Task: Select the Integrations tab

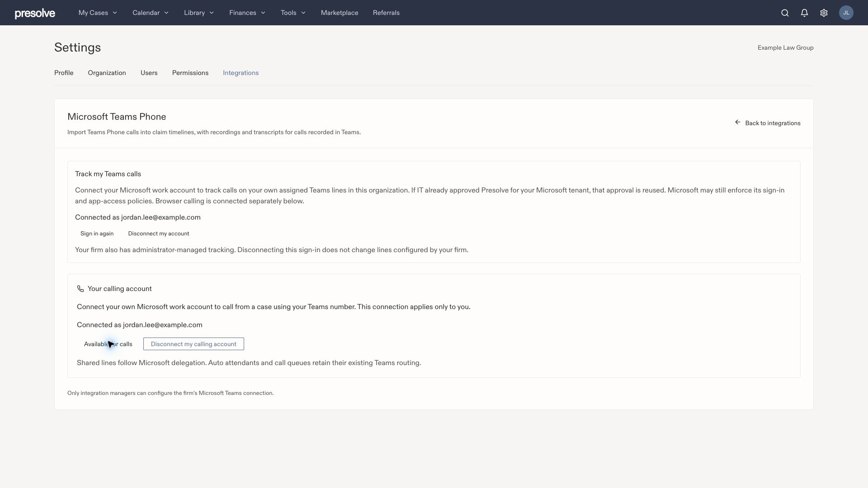Action: pos(241,73)
